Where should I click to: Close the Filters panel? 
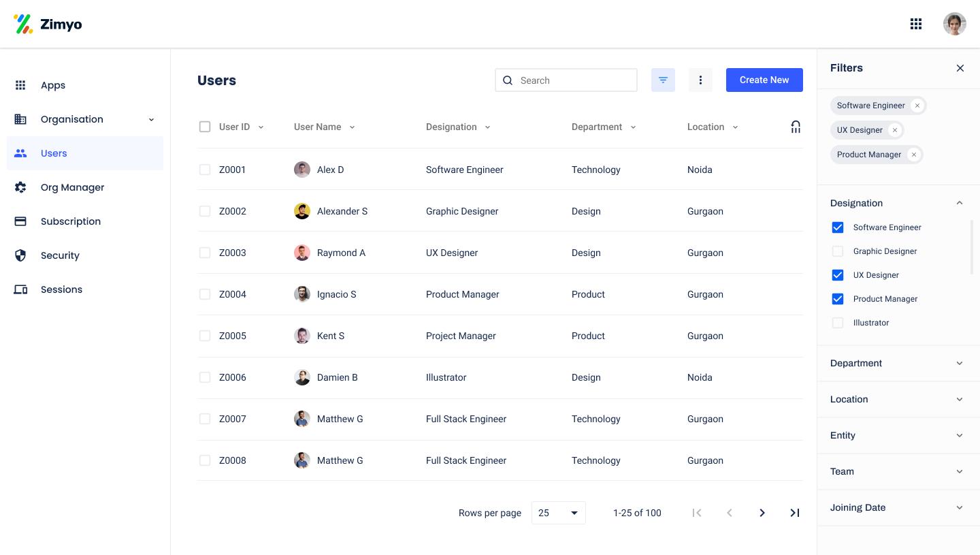[x=960, y=68]
